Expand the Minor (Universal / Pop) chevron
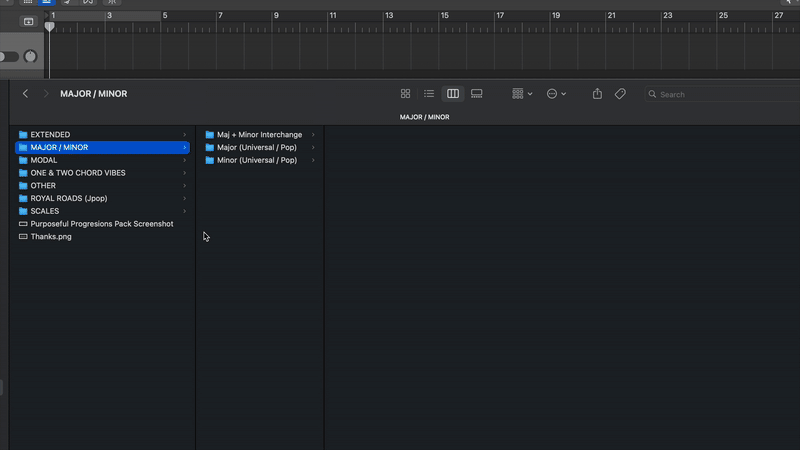The image size is (800, 450). click(x=313, y=160)
